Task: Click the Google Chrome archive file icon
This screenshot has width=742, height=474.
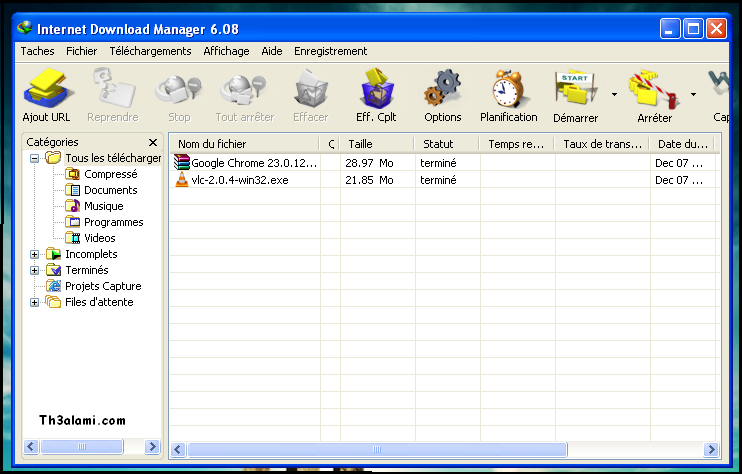Action: click(x=181, y=163)
